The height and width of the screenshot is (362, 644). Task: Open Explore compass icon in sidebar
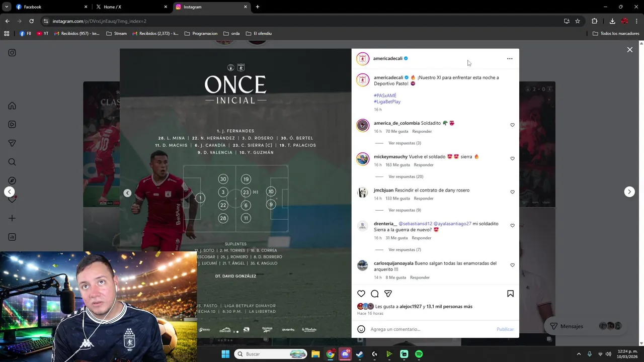(x=12, y=180)
